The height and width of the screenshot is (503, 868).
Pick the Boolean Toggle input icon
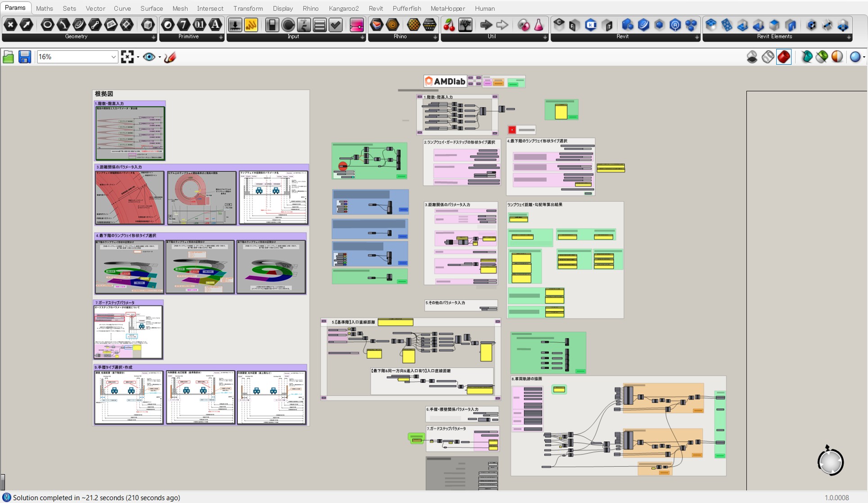[x=272, y=25]
